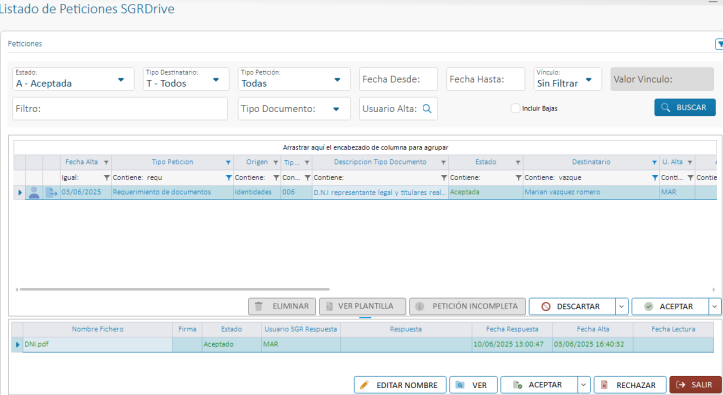This screenshot has height=395, width=723.
Task: Open Fecha Alta column filter funnel
Action: (106, 162)
